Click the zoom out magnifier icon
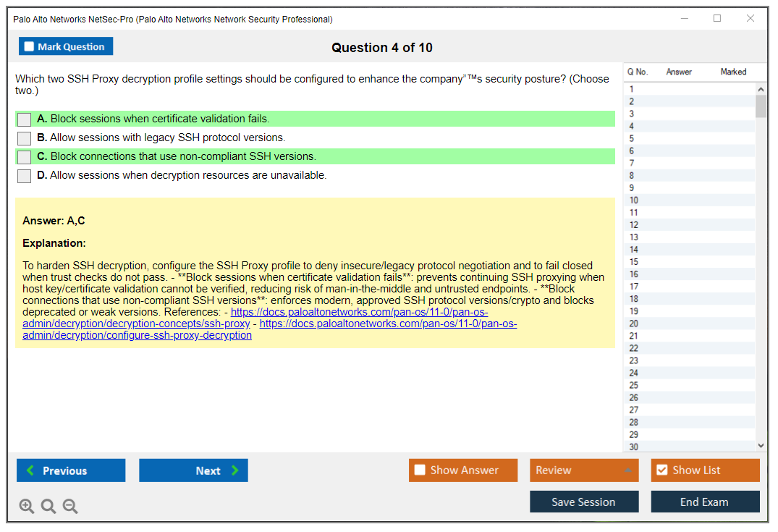The width and height of the screenshot is (778, 532). [70, 507]
